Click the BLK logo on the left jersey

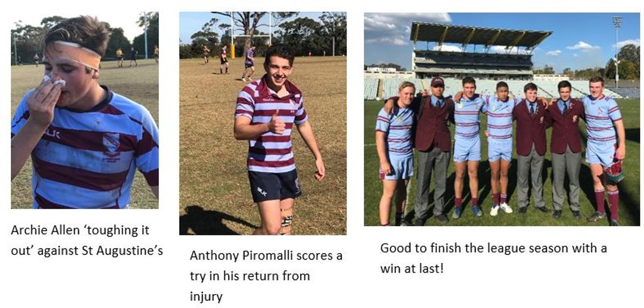click(x=52, y=133)
